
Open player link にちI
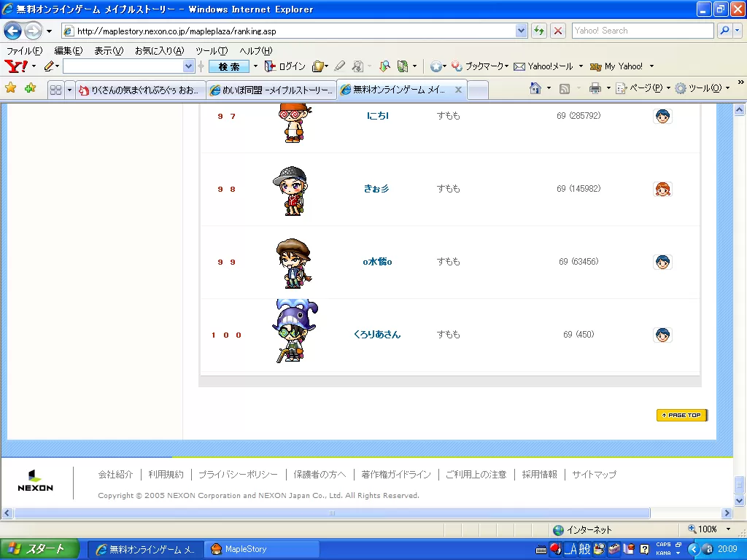[378, 116]
